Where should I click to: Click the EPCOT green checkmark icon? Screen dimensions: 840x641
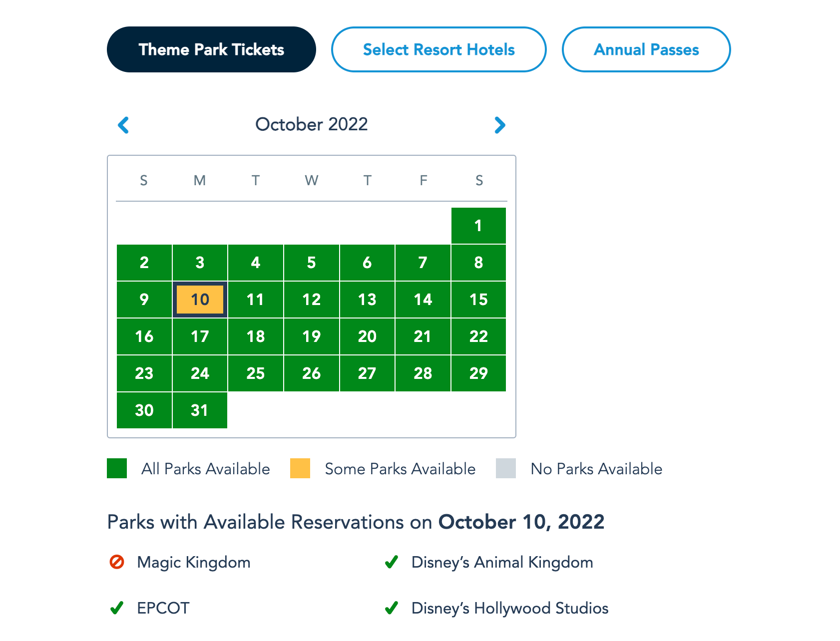117,608
